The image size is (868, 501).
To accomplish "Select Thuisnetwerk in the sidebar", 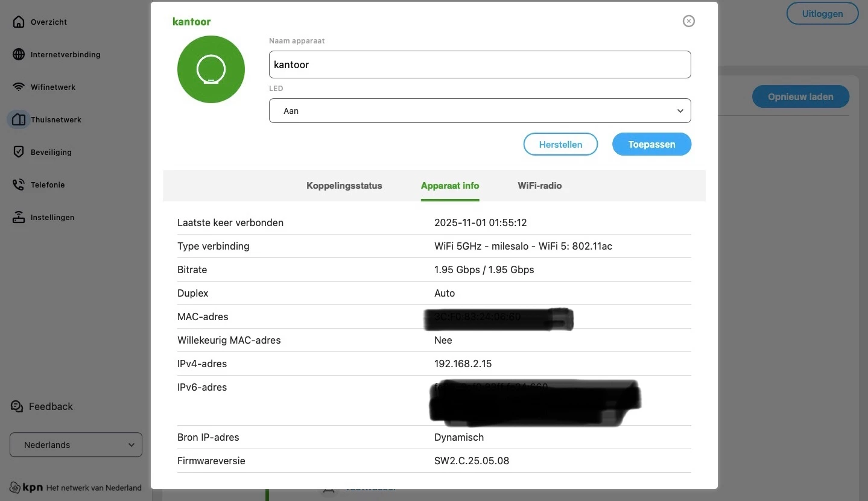I will (x=56, y=119).
